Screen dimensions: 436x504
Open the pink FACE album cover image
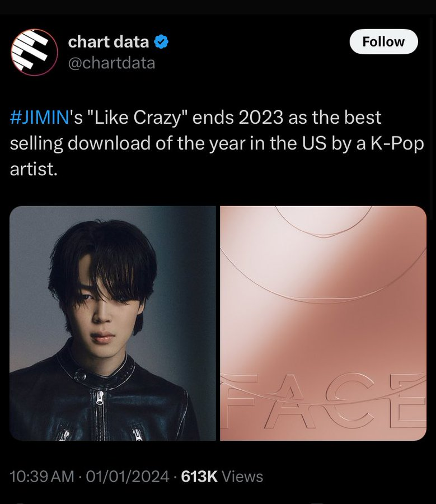[324, 323]
